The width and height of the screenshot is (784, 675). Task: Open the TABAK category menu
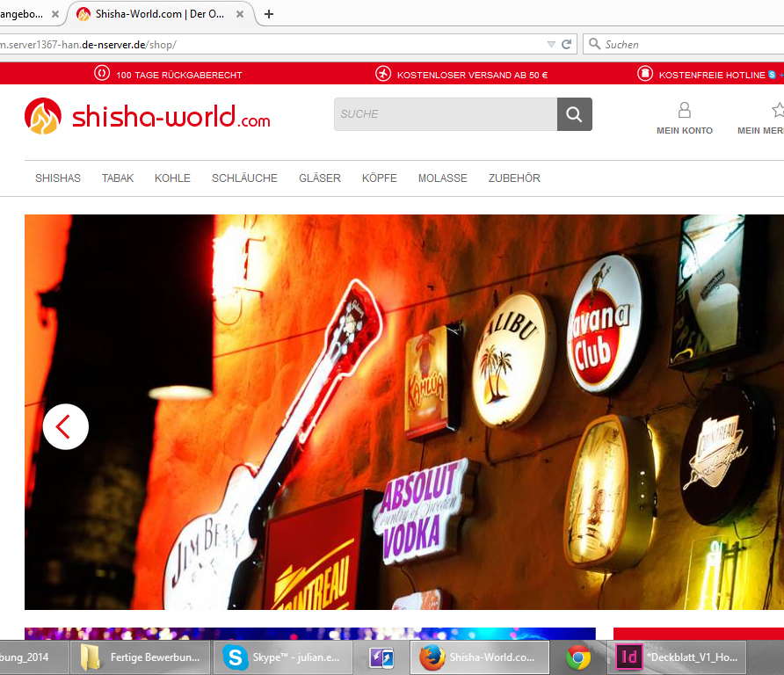118,178
